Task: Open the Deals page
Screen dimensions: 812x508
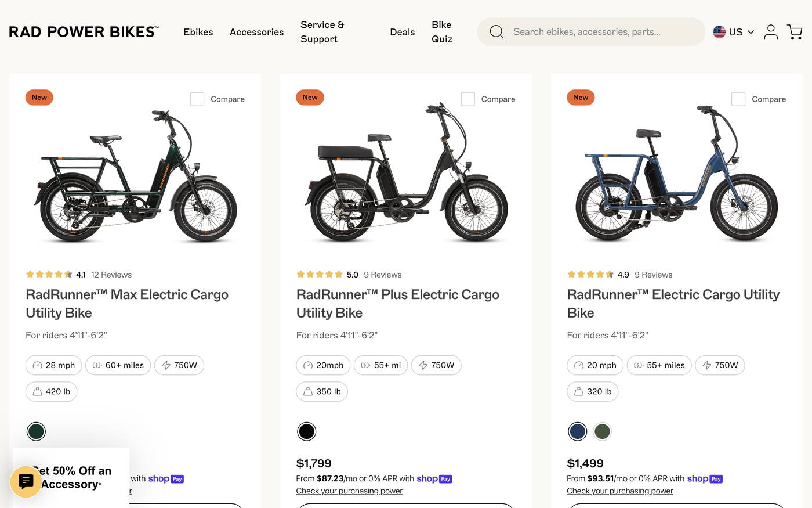Action: coord(402,32)
